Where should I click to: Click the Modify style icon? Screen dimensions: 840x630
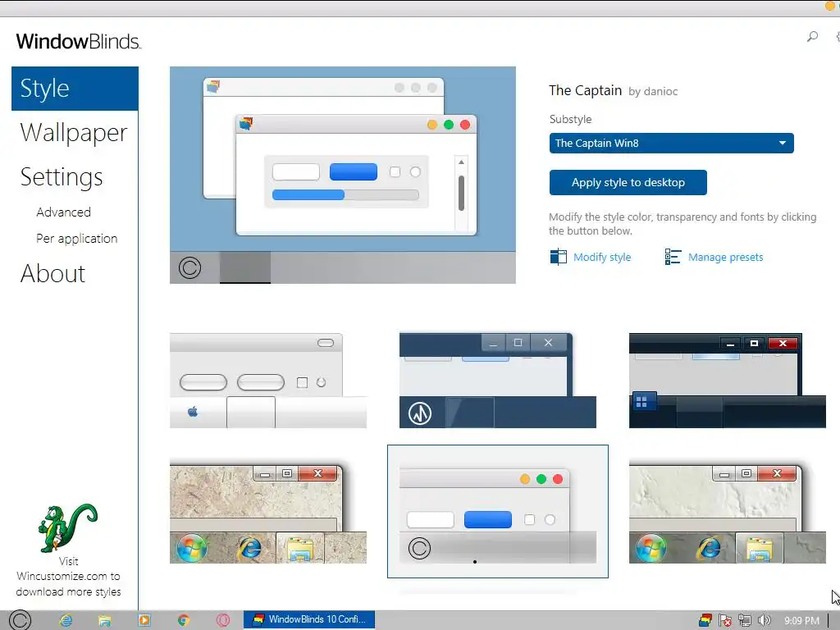[x=558, y=257]
